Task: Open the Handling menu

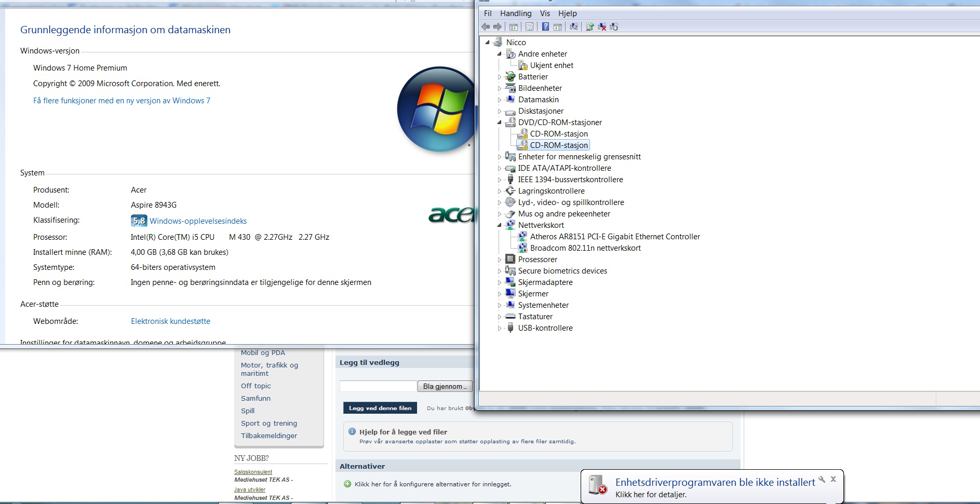Action: point(516,13)
